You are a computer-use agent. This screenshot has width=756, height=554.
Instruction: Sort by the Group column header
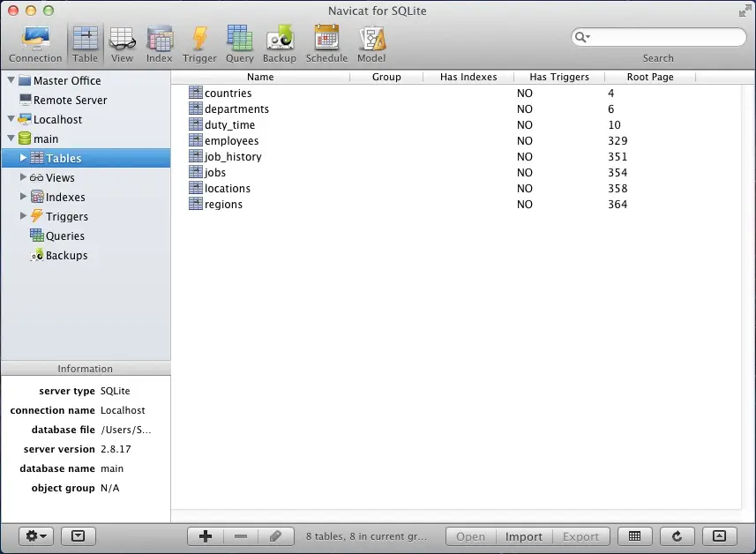tap(386, 77)
